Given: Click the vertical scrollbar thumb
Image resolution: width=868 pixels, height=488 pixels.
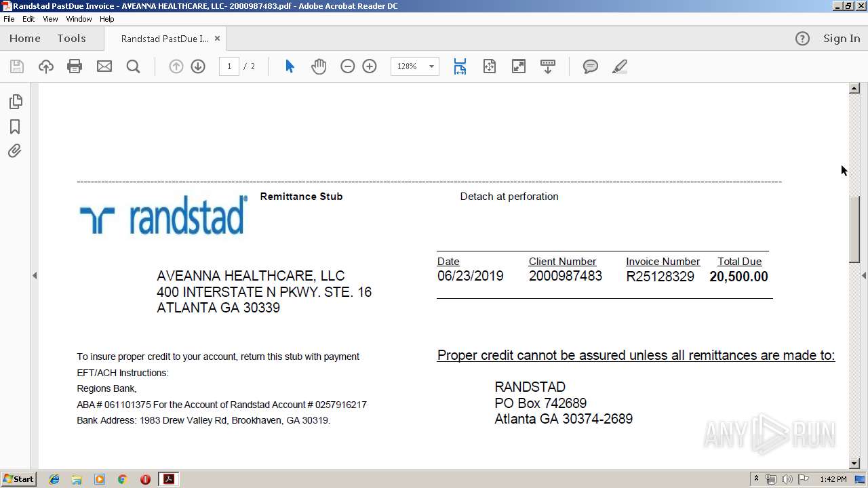Looking at the screenshot, I should pos(854,229).
